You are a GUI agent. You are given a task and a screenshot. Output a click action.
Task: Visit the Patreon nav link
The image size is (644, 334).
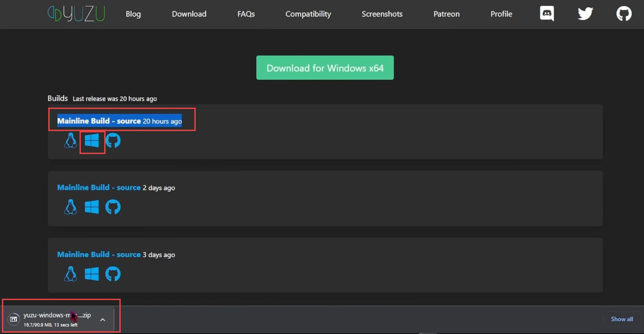[x=446, y=14]
